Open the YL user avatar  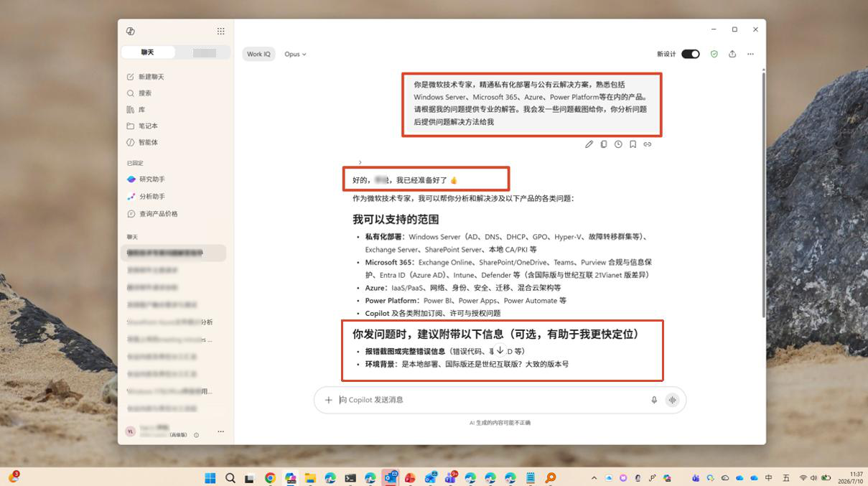[x=130, y=431]
